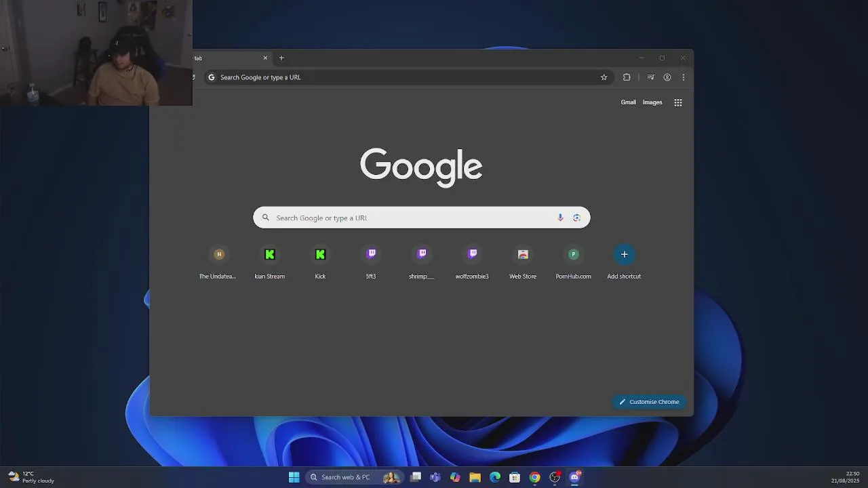The width and height of the screenshot is (868, 488).
Task: Open The Undatea... shortcut tile
Action: coord(218,262)
